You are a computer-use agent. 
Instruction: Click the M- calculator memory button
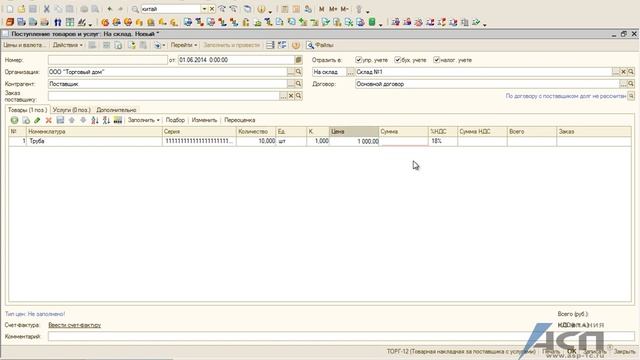(x=344, y=9)
